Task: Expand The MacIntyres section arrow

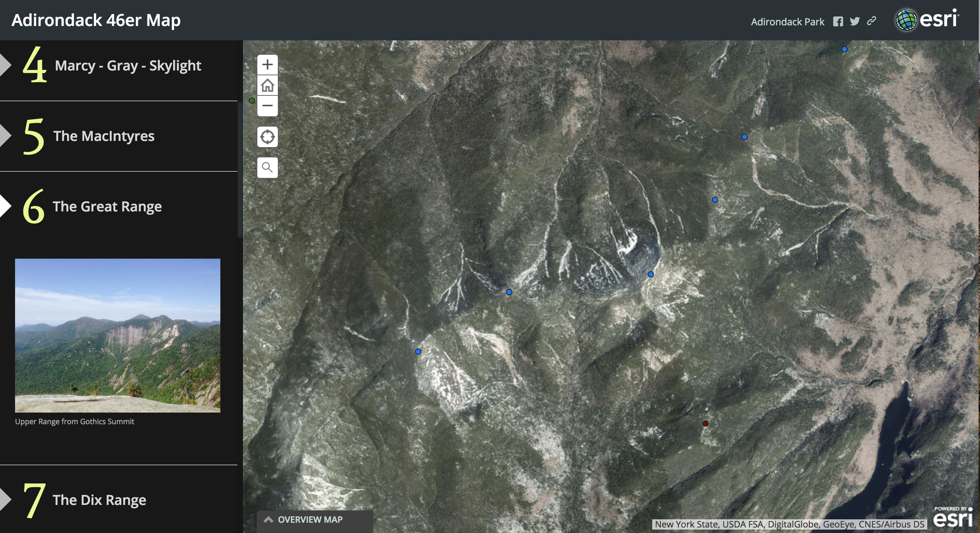Action: click(5, 136)
